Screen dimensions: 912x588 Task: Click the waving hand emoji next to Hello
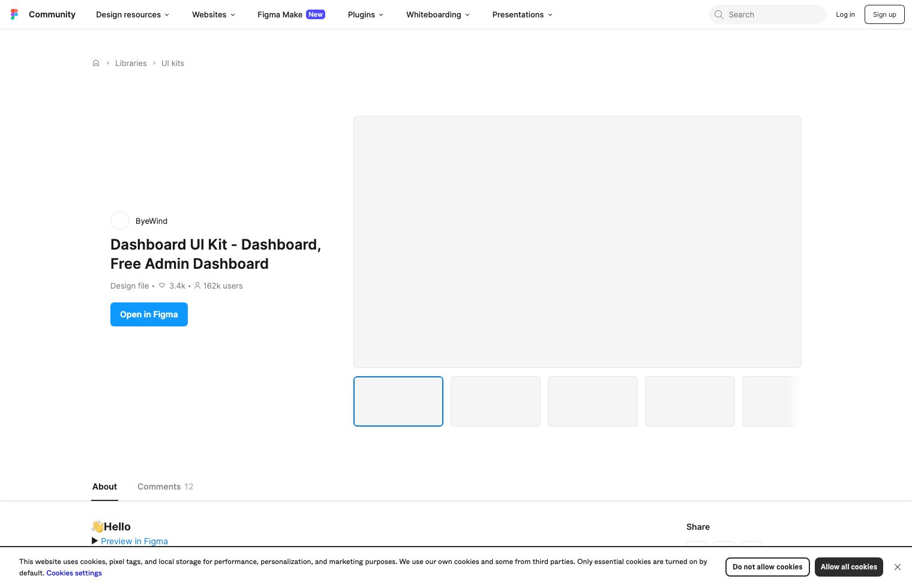click(98, 526)
